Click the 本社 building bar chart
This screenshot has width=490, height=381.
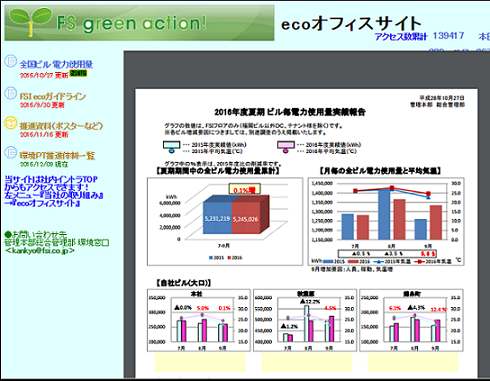coord(199,320)
